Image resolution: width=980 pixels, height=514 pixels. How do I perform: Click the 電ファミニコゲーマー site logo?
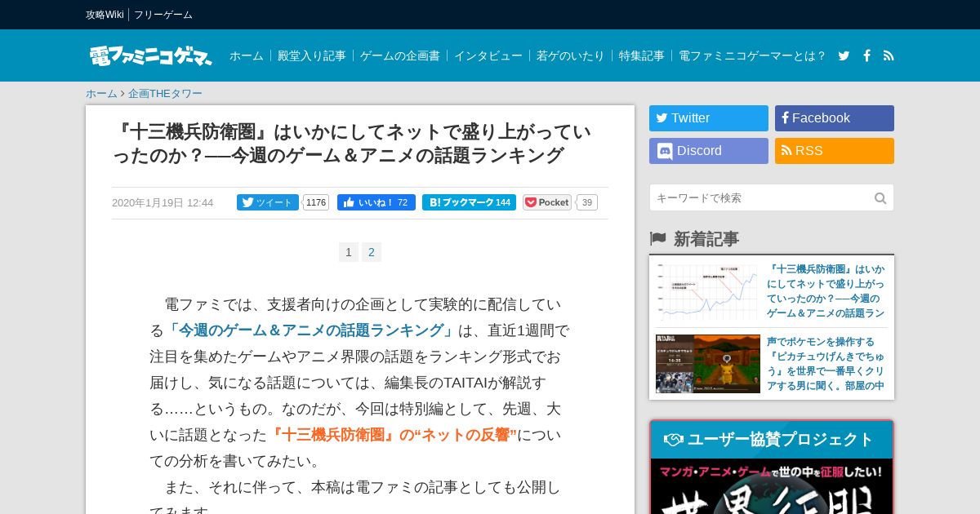[x=151, y=55]
